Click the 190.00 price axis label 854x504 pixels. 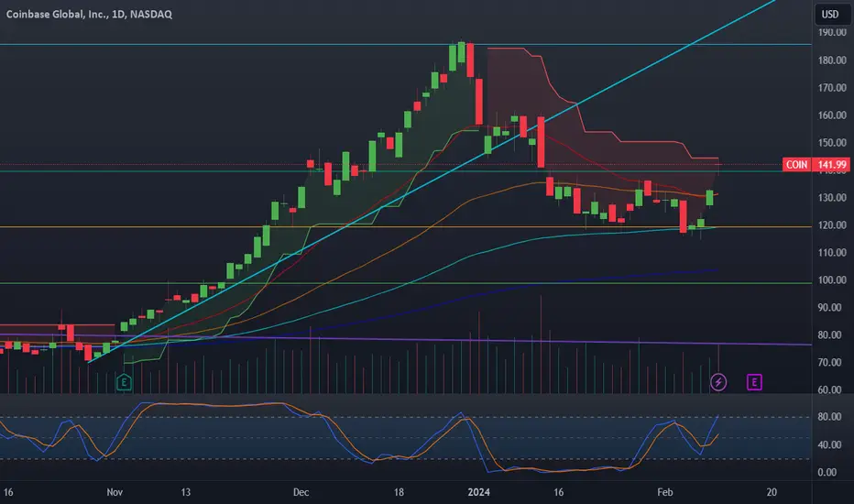click(x=832, y=32)
